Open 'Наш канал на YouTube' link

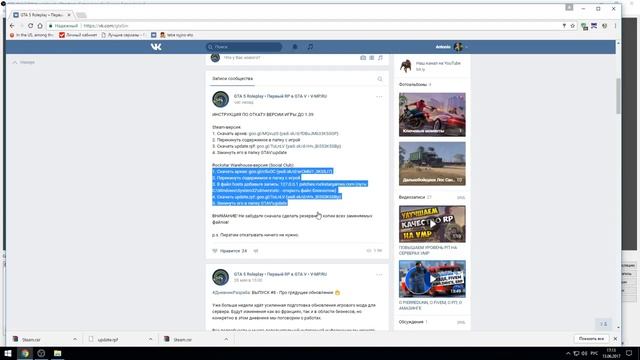(x=438, y=63)
